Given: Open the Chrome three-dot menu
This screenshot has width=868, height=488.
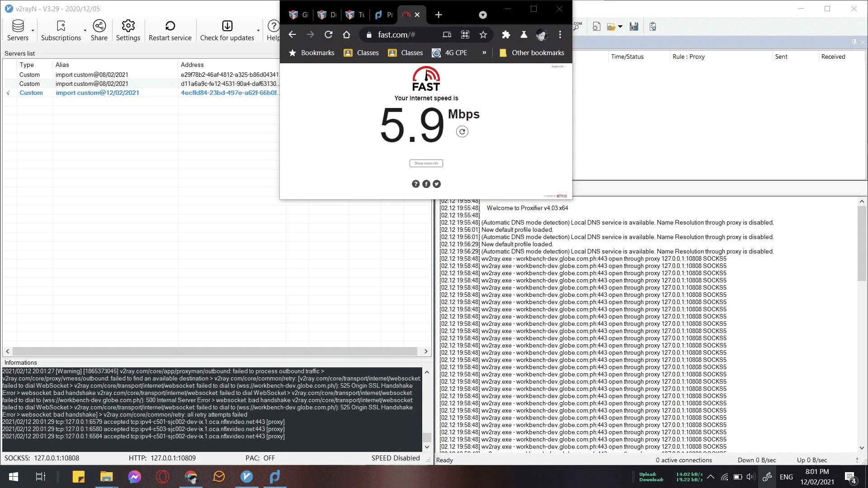Looking at the screenshot, I should click(x=560, y=35).
